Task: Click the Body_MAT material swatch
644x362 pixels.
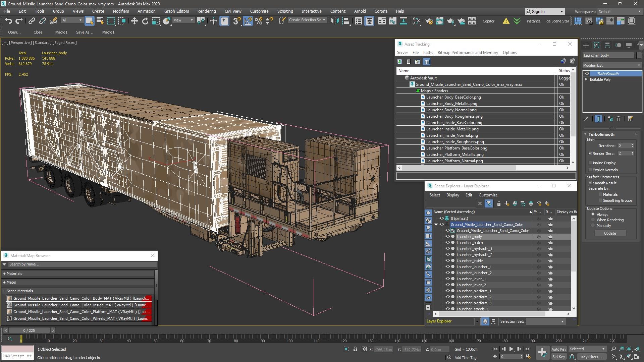Action: 9,298
